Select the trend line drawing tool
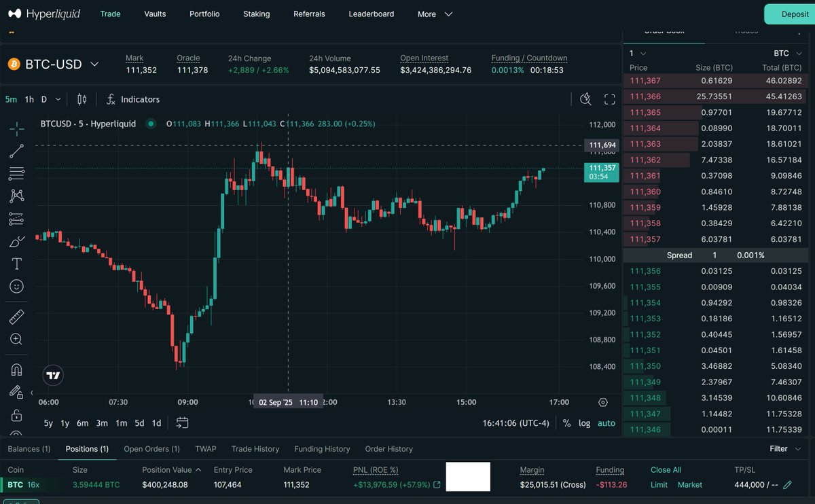The image size is (815, 504). point(17,150)
